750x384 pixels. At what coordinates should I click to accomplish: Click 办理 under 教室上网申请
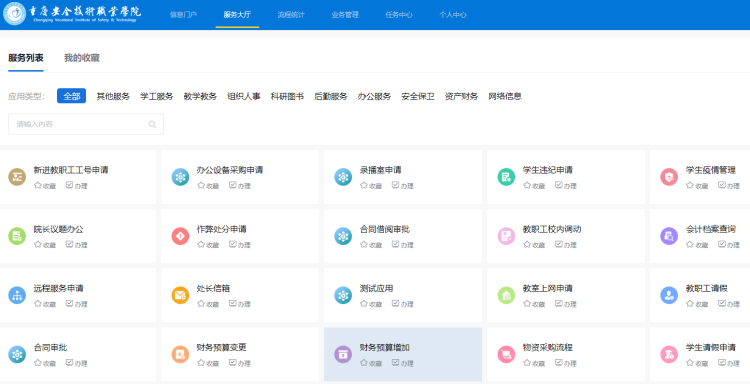click(x=565, y=304)
